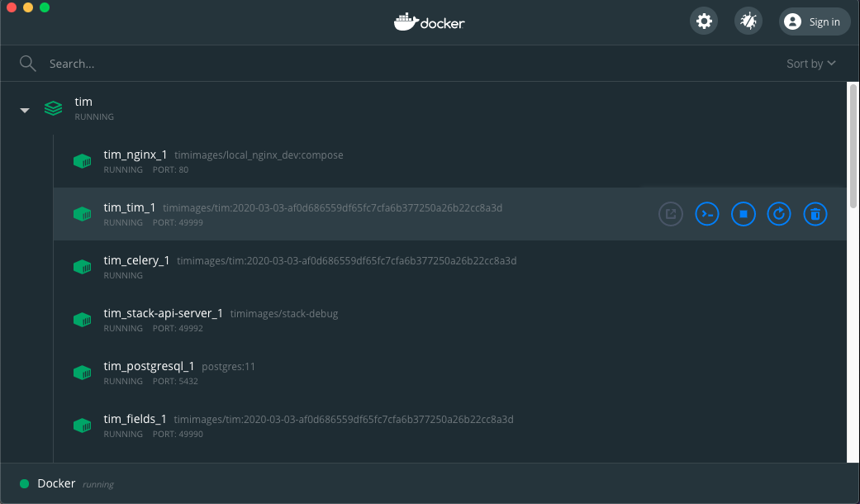Viewport: 860px width, 504px height.
Task: Click the vertical scrollbar thumb
Action: pos(853,145)
